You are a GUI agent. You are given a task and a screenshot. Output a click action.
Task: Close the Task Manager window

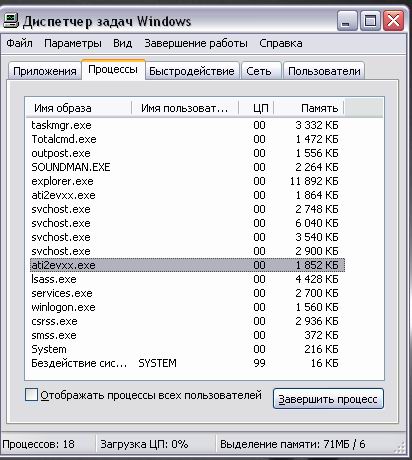pos(393,21)
